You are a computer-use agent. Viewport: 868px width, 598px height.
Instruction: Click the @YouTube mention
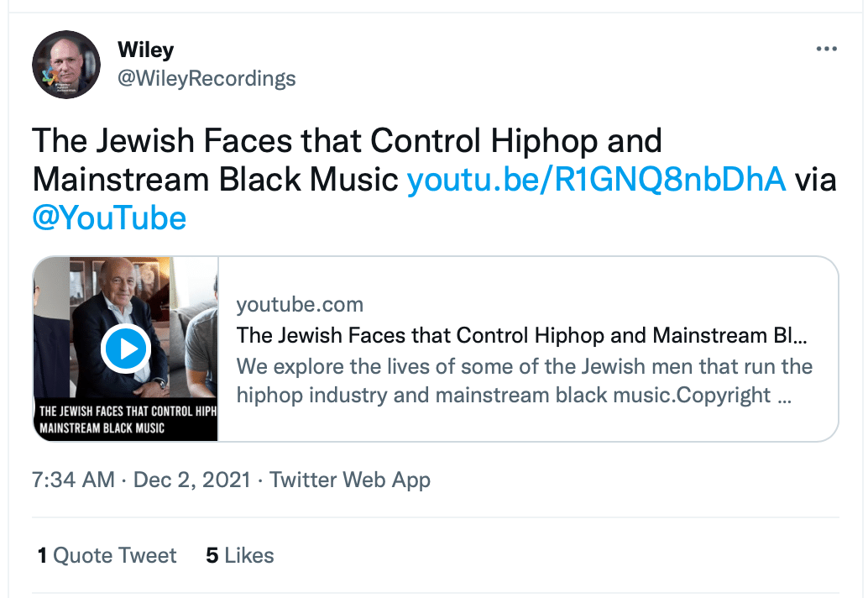(x=109, y=218)
